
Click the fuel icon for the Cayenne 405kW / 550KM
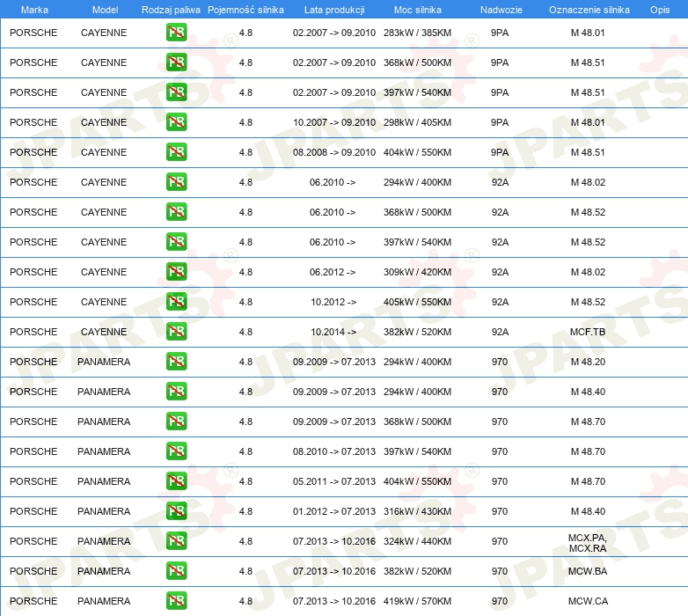pyautogui.click(x=176, y=302)
